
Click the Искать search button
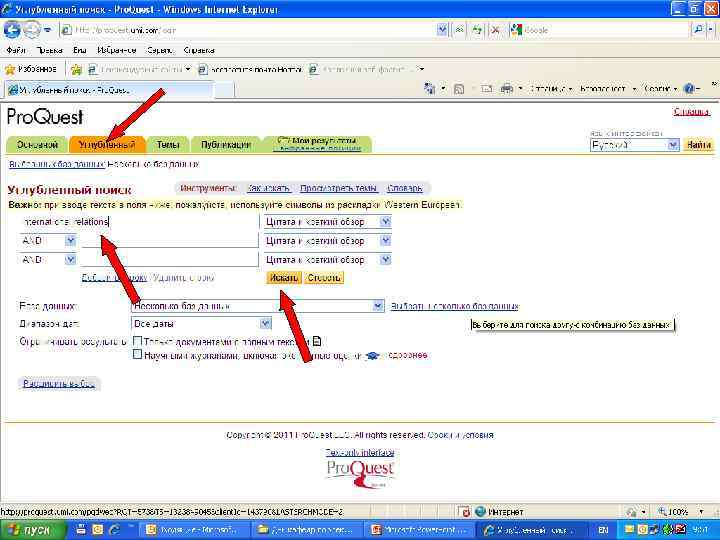click(x=284, y=278)
